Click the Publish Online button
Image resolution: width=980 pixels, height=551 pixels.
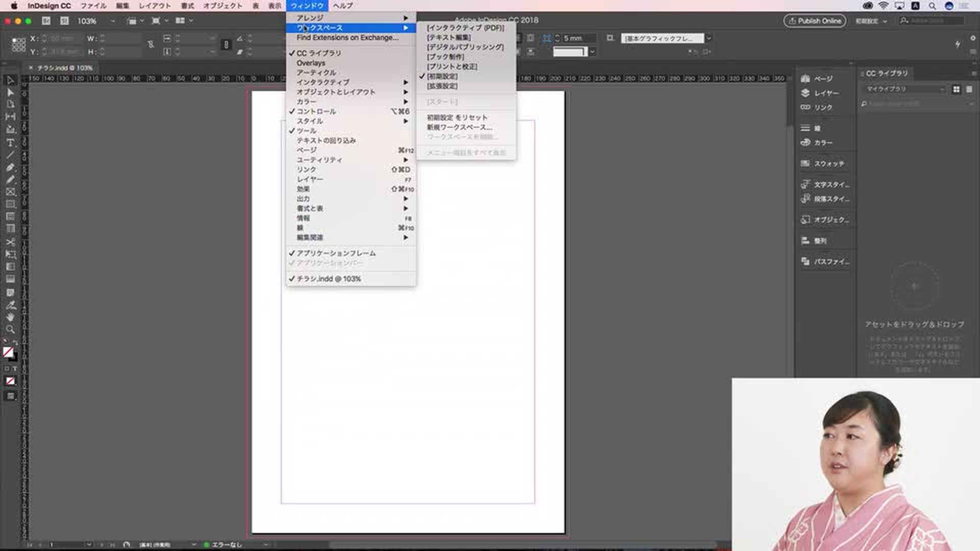(x=815, y=21)
